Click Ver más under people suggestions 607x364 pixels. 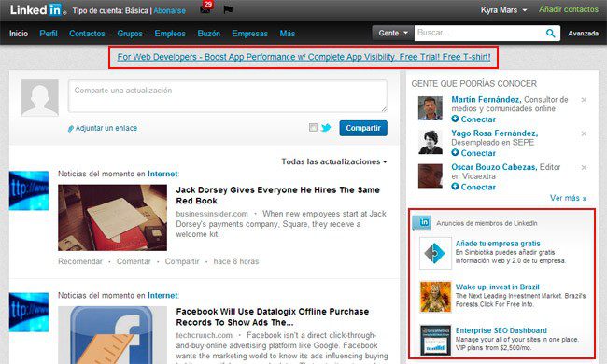coord(569,198)
